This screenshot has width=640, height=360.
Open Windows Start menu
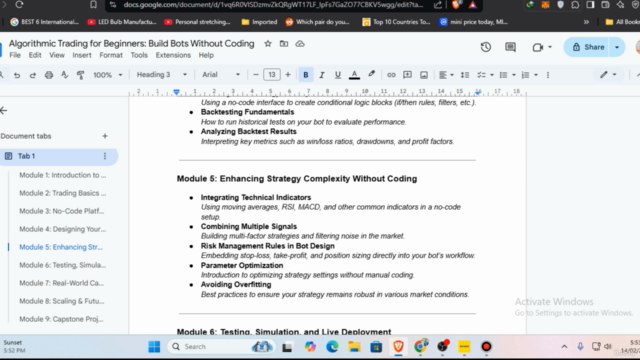coord(154,347)
